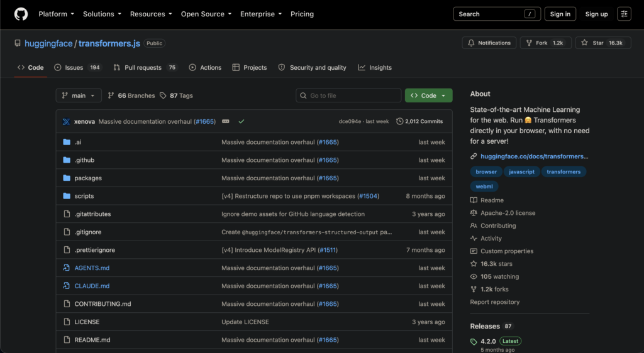
Task: Open the huggingface owner link
Action: [x=48, y=43]
